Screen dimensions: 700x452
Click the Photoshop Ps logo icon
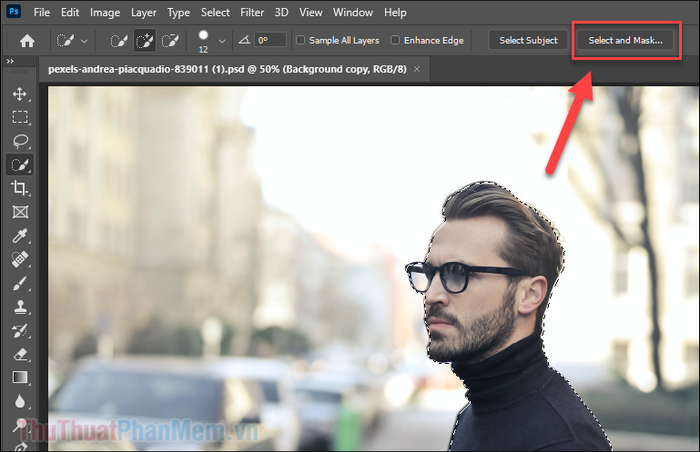(13, 11)
